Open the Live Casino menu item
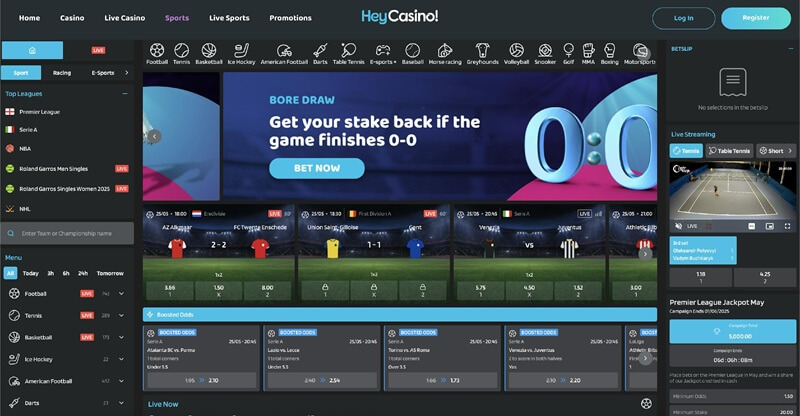Viewport: 800px width, 416px height. point(125,18)
